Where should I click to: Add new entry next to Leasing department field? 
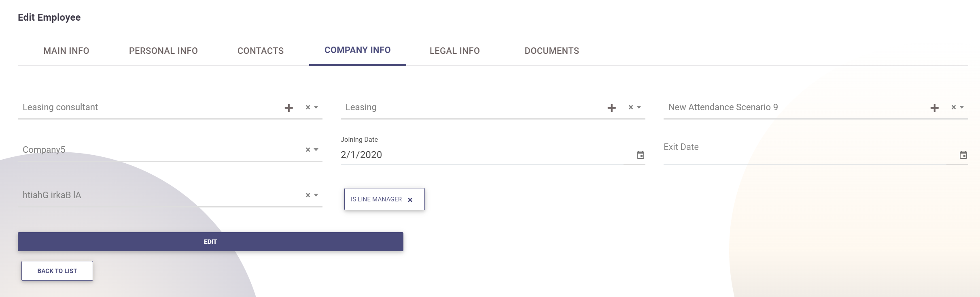pyautogui.click(x=611, y=108)
